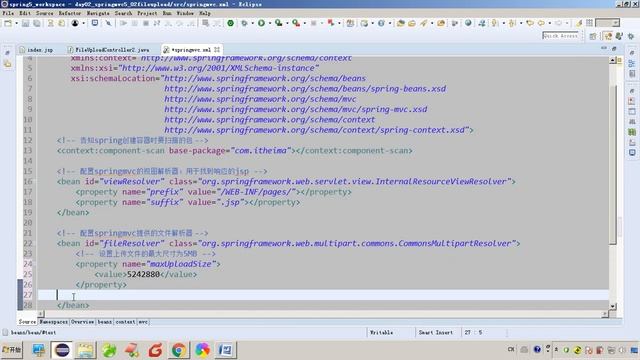The height and width of the screenshot is (360, 640).
Task: Click the Java EE perspective icon
Action: [608, 36]
